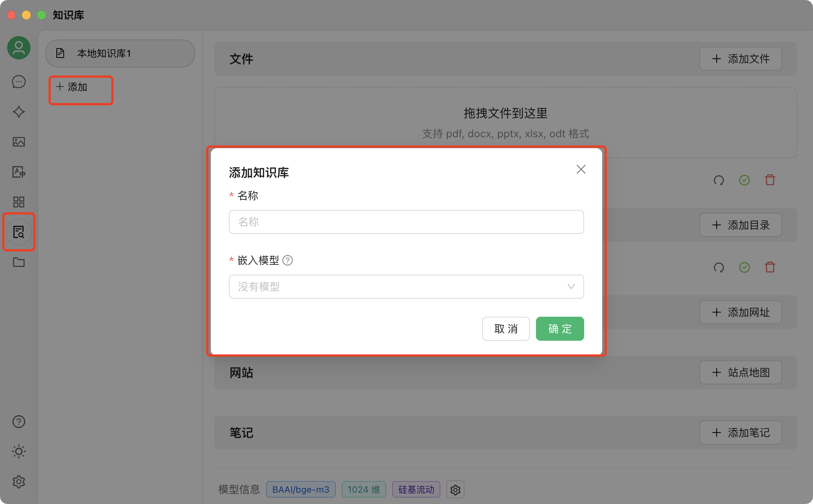Screen dimensions: 813x504
Task: Open the settings gear in sidebar
Action: point(18,481)
